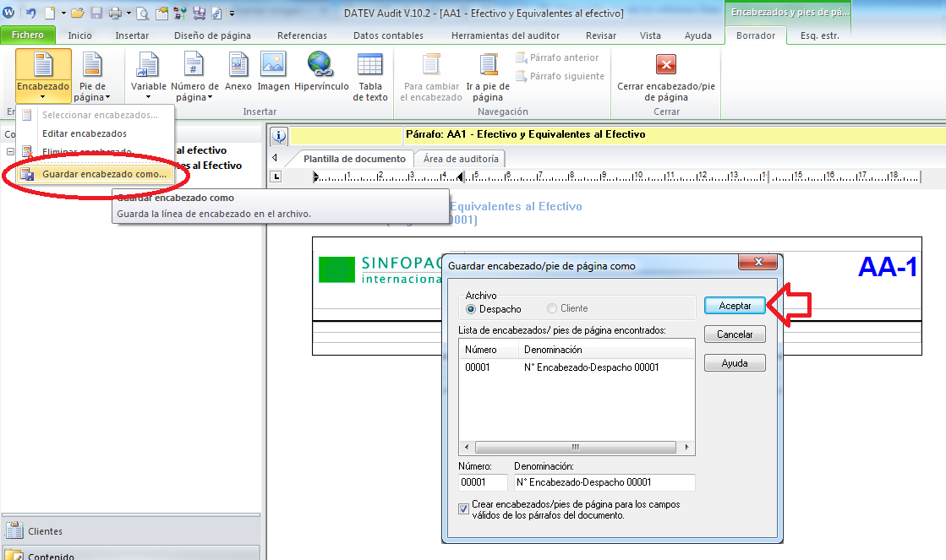Insert a Hipervínculo
The image size is (946, 560).
pos(321,72)
